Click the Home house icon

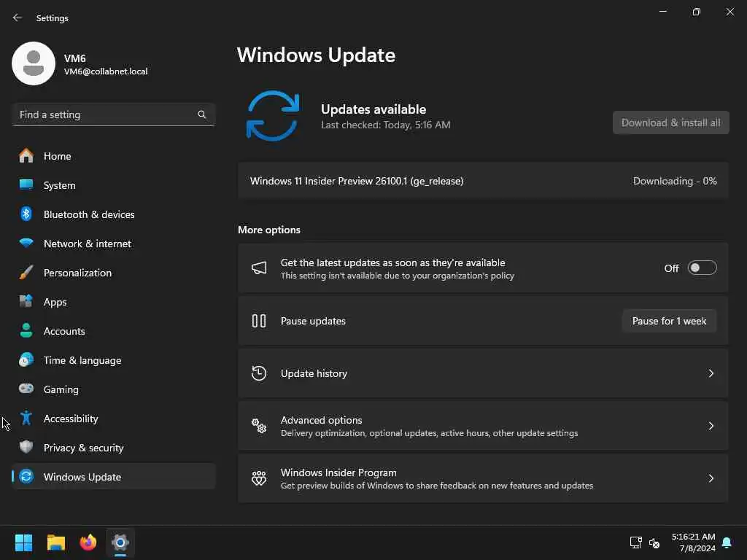[26, 156]
